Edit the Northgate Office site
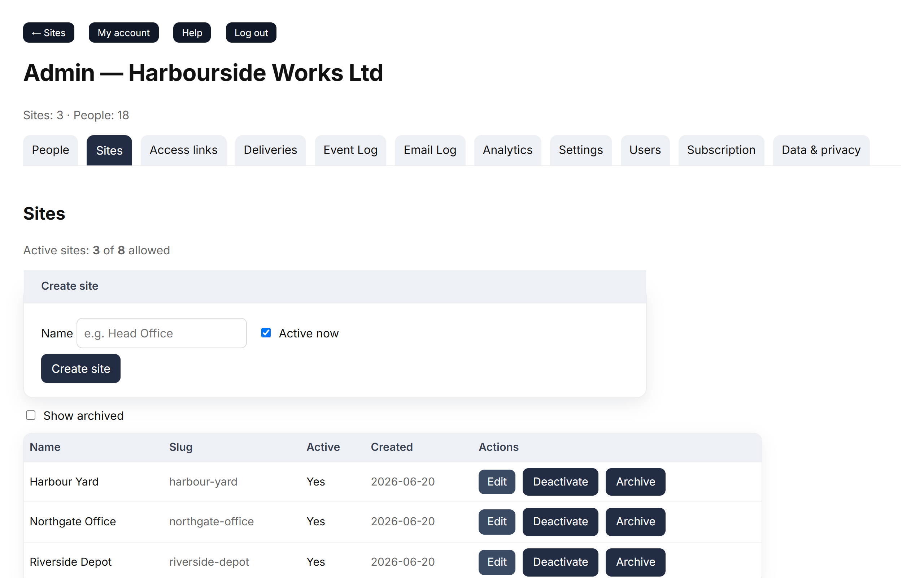The height and width of the screenshot is (578, 924). click(x=497, y=521)
